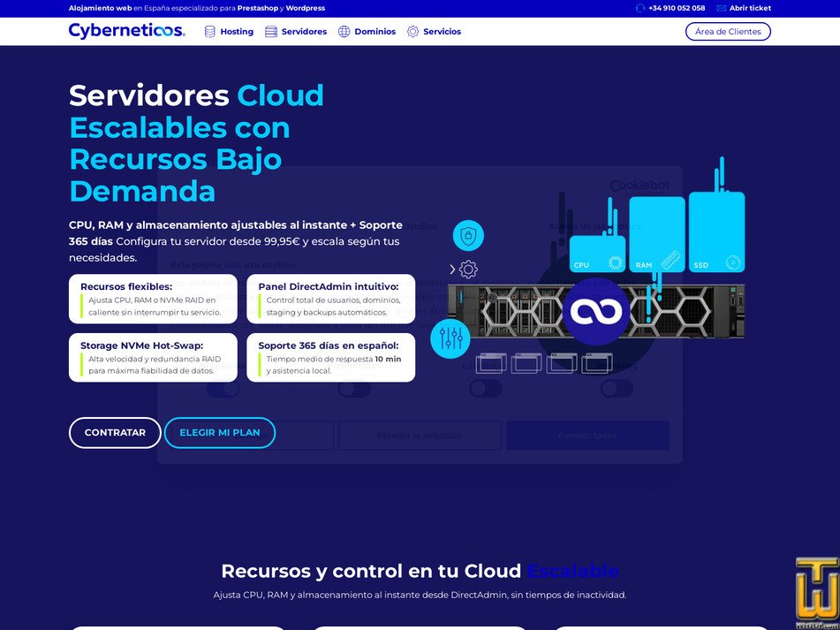
Task: Switch to the Detalles cookie tab
Action: click(420, 226)
